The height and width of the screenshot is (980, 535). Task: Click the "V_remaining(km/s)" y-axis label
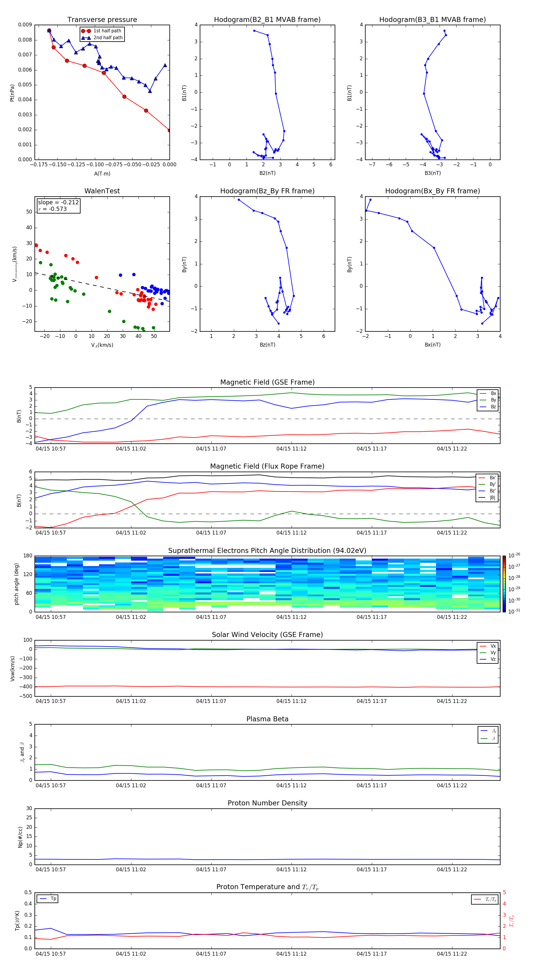(15, 264)
